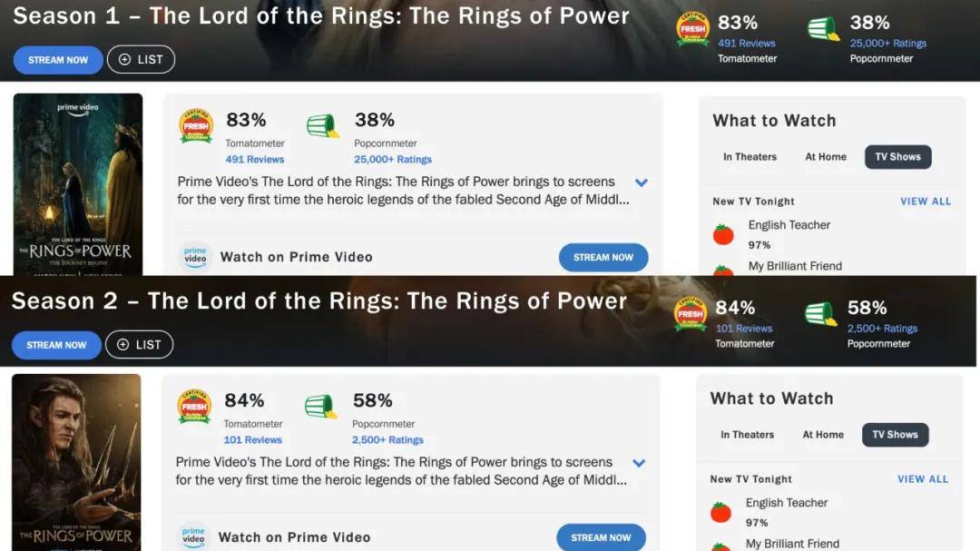Click Certified Fresh badge beside 84% in Season 2 card
Viewport: 980px width, 551px height.
point(194,408)
